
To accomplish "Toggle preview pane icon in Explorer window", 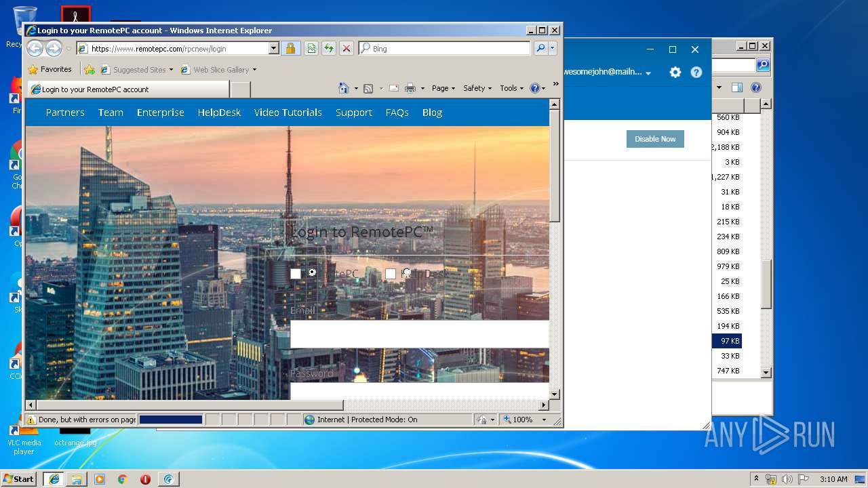I will click(737, 87).
